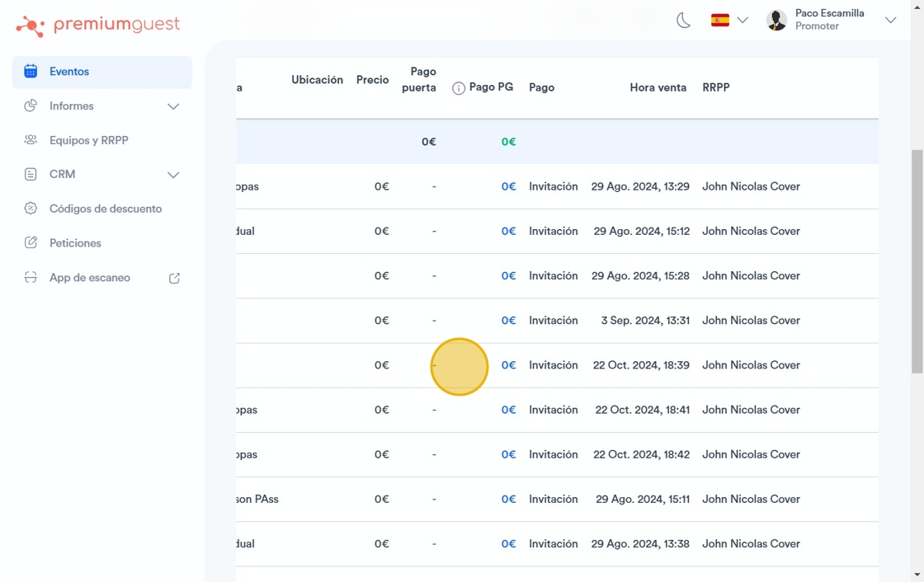The height and width of the screenshot is (582, 924).
Task: Click Paco Escamilla profile avatar
Action: point(776,21)
